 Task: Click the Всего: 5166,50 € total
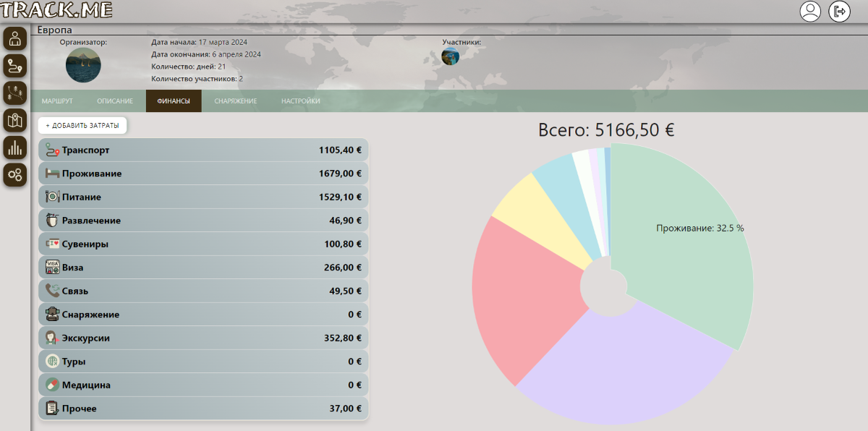[606, 130]
